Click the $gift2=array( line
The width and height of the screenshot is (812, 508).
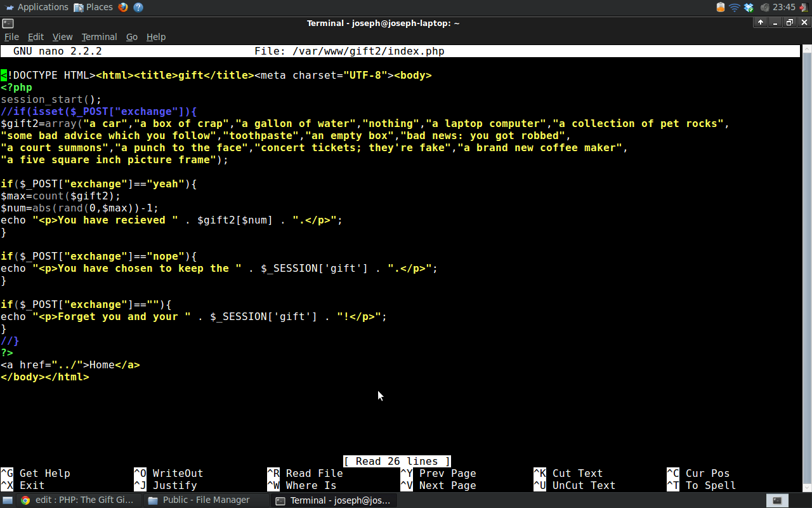coord(365,124)
